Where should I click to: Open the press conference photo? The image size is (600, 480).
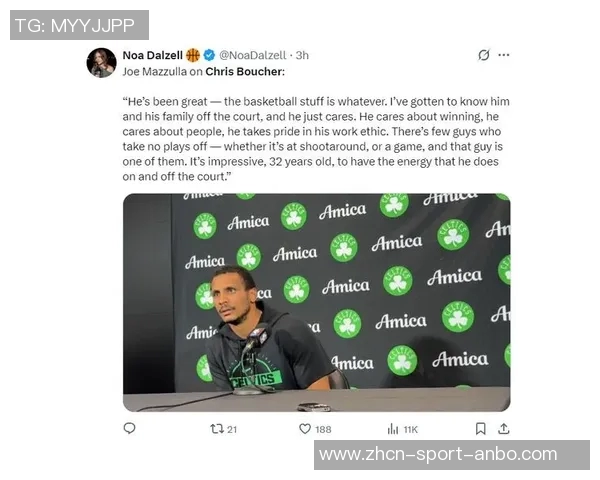(x=316, y=302)
